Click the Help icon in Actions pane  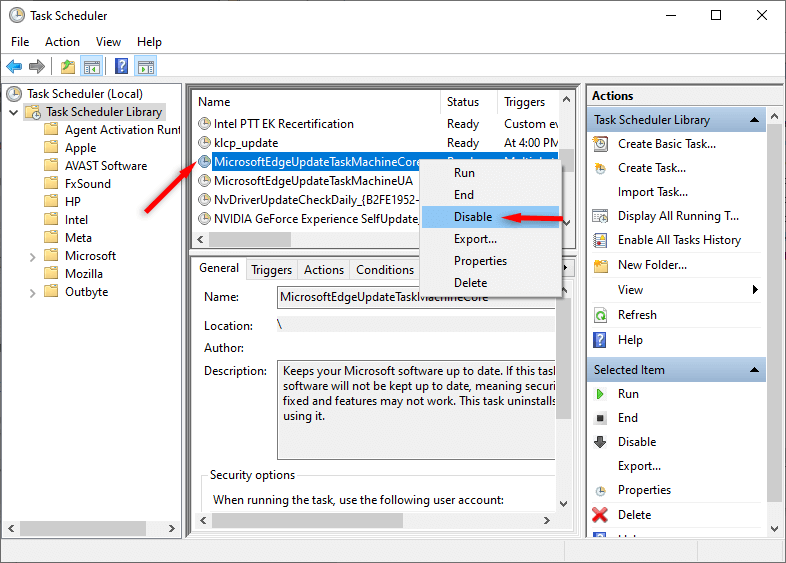coord(600,340)
